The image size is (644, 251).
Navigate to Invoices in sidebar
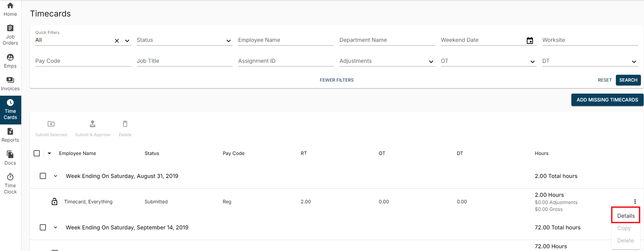pos(10,84)
